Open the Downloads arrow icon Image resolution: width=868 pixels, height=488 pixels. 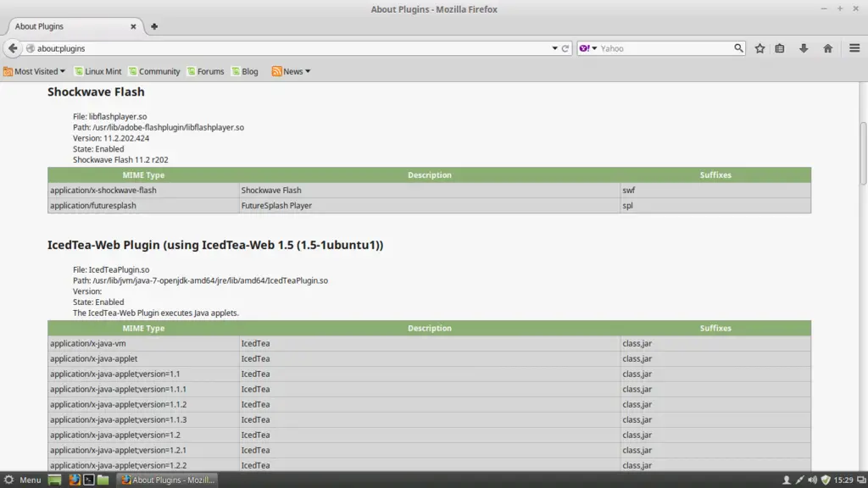point(804,48)
